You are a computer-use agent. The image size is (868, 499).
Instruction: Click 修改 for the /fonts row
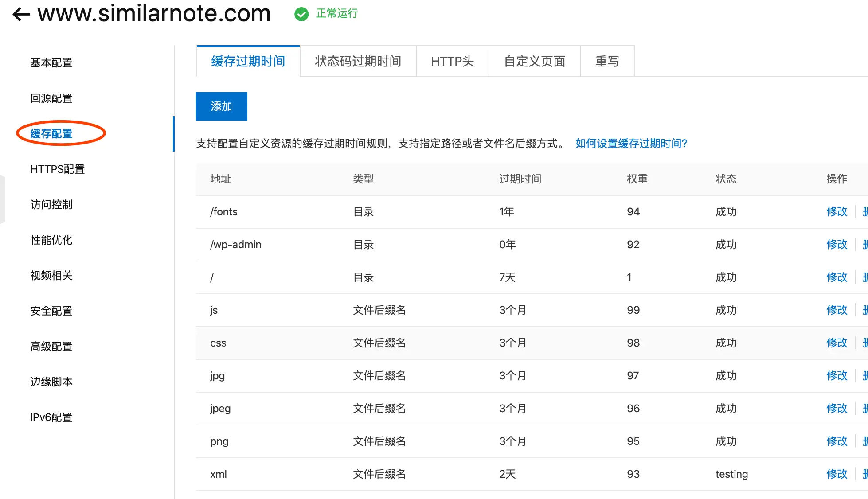pos(837,212)
